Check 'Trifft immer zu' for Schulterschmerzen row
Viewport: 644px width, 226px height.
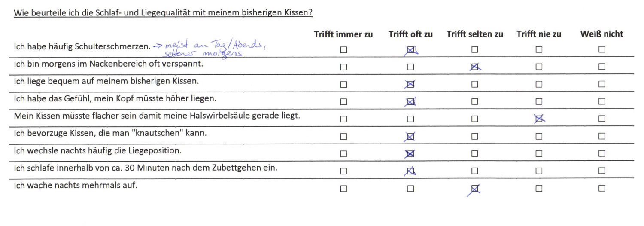pos(343,50)
